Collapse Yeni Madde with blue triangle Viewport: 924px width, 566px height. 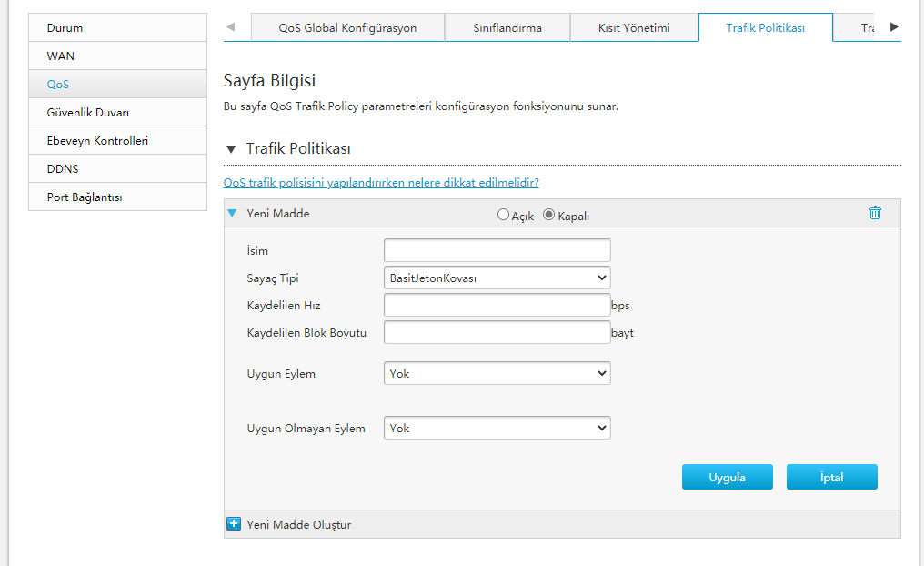232,214
